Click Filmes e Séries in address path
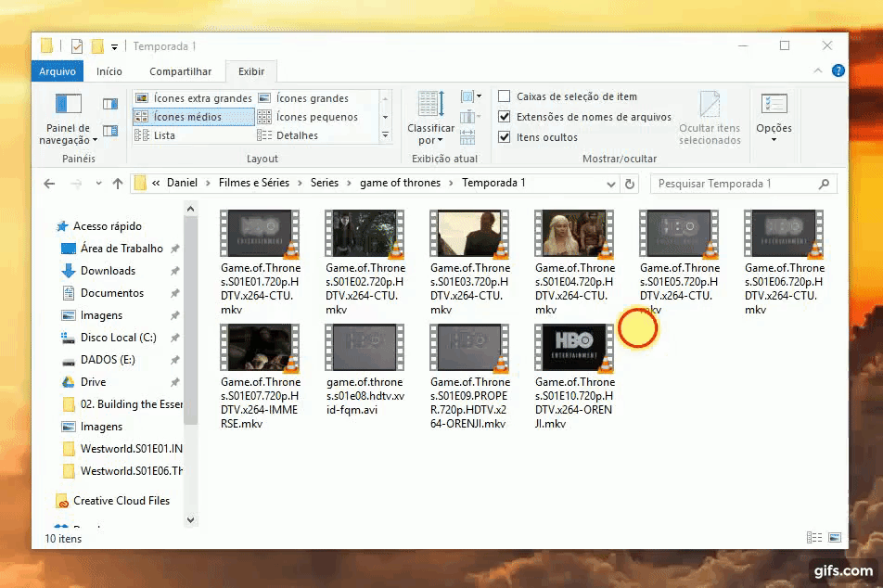 click(253, 183)
